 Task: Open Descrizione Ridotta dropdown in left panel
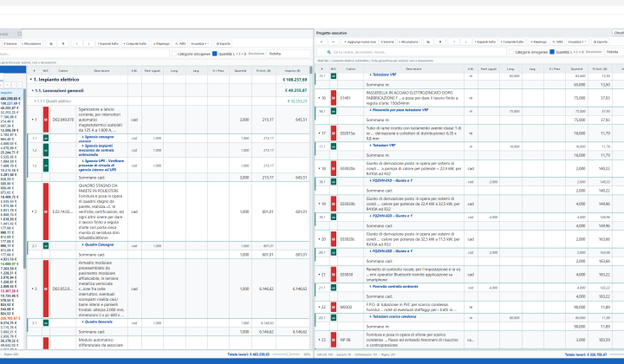coord(288,54)
